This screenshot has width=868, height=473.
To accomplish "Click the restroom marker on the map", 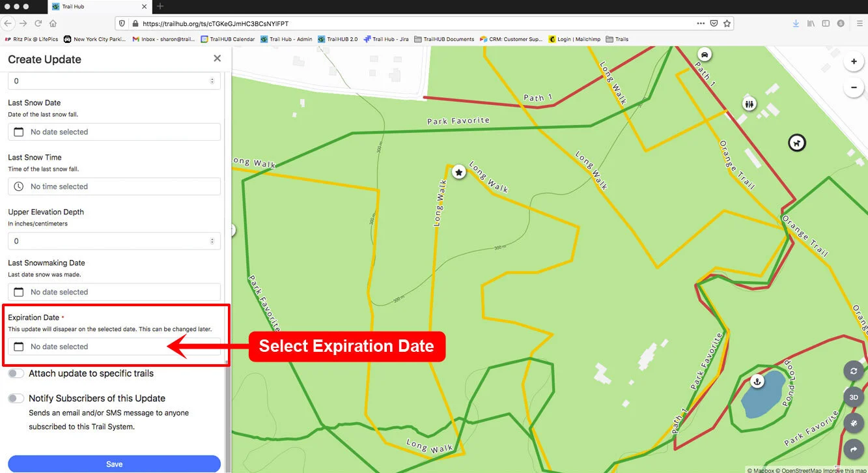I will pos(749,103).
